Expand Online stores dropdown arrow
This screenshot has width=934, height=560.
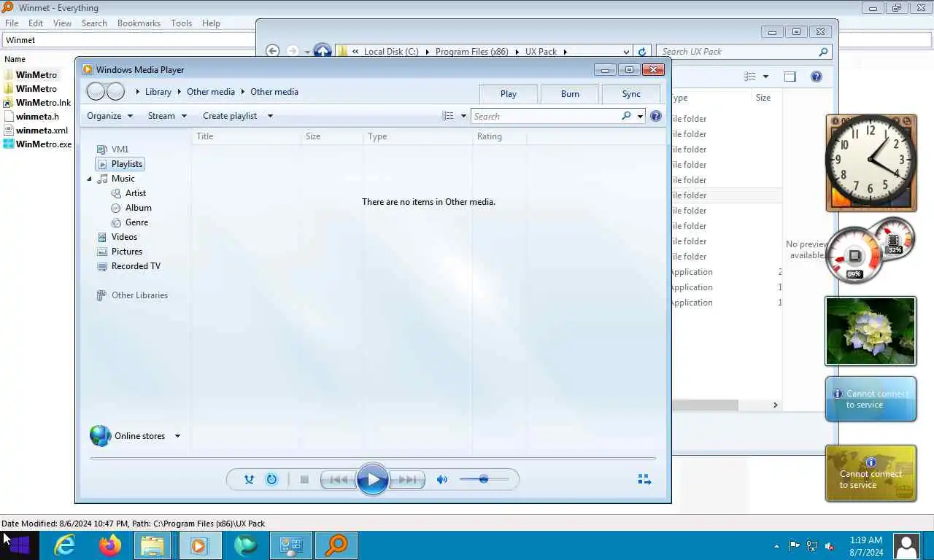(177, 436)
